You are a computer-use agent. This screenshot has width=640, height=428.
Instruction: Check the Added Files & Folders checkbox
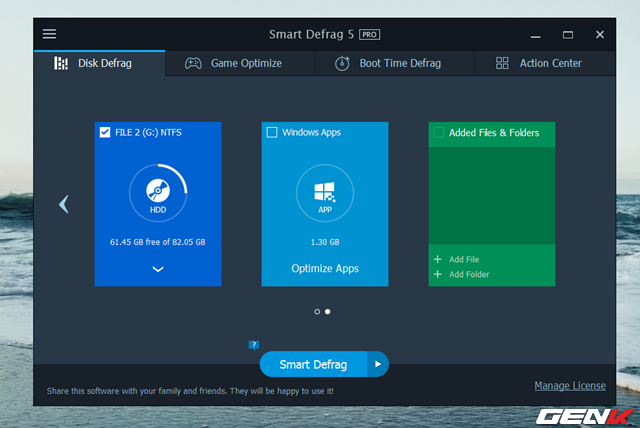(x=439, y=132)
